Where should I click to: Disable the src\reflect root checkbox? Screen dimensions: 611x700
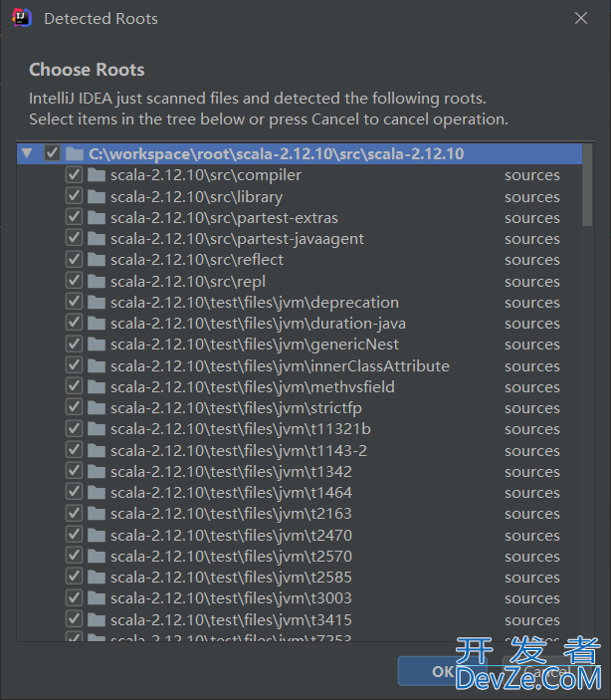74,259
